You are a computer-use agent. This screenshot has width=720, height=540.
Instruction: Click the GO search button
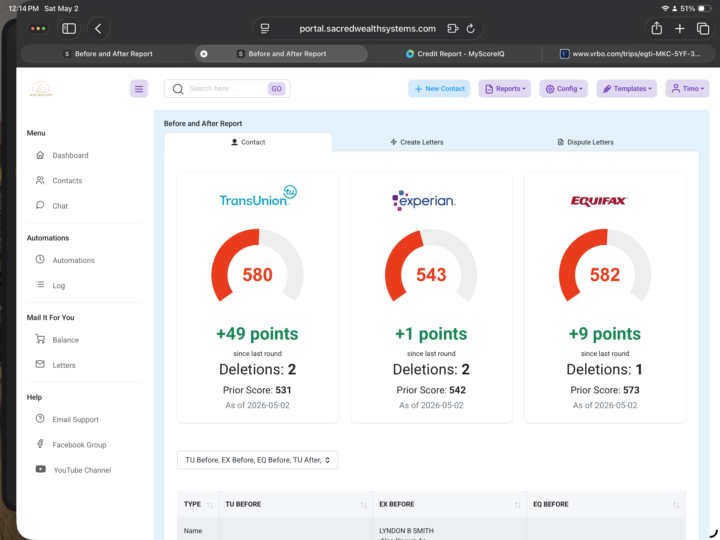[276, 89]
